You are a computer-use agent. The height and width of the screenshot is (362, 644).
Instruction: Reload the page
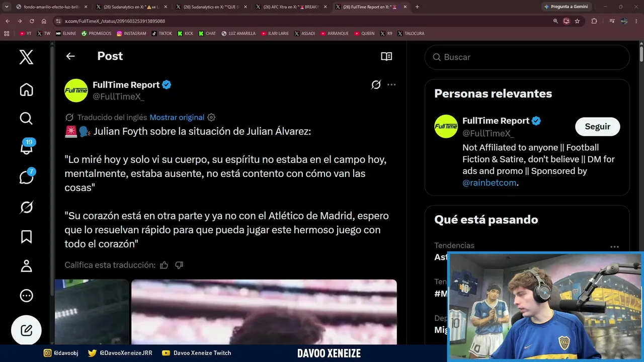point(32,21)
